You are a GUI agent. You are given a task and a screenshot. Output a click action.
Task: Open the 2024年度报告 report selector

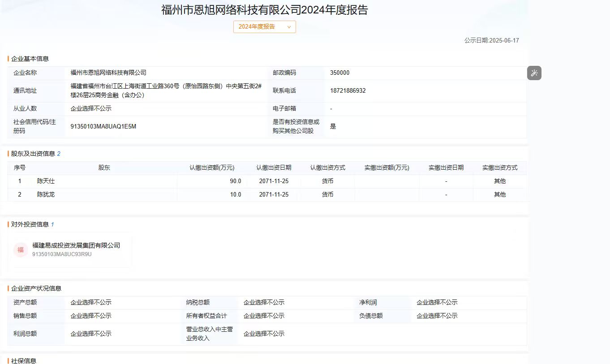coord(264,27)
